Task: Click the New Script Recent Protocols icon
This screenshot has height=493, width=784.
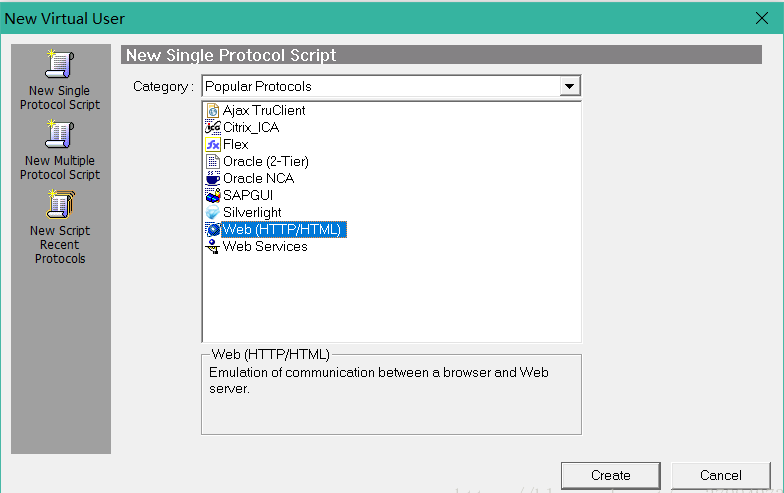Action: [60, 204]
